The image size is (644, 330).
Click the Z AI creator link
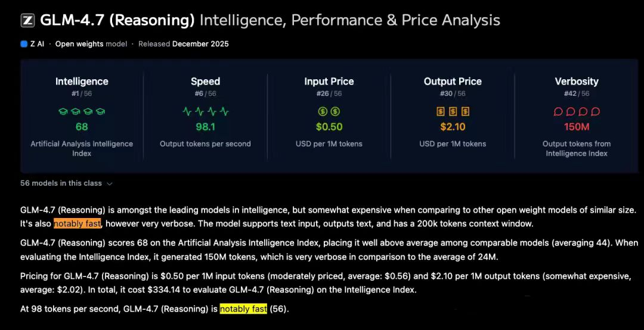tap(37, 44)
